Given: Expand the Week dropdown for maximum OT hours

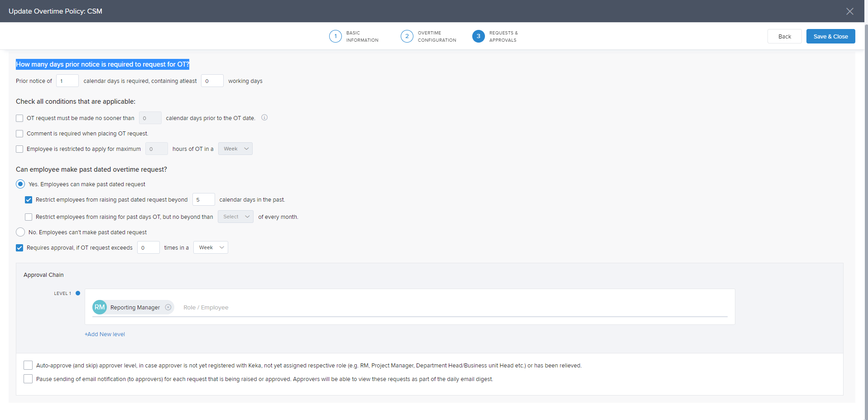Looking at the screenshot, I should [235, 149].
